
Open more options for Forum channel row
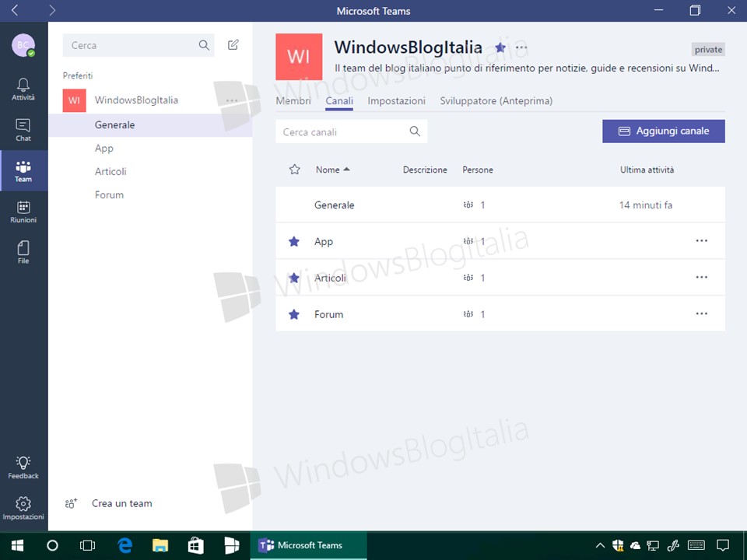pyautogui.click(x=702, y=313)
